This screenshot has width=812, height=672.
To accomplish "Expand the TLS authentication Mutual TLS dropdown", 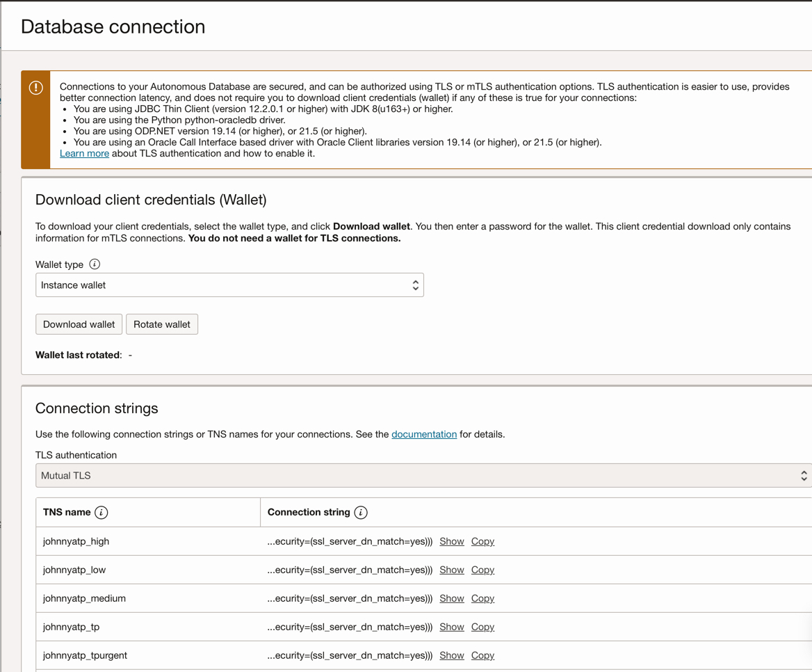I will point(423,476).
